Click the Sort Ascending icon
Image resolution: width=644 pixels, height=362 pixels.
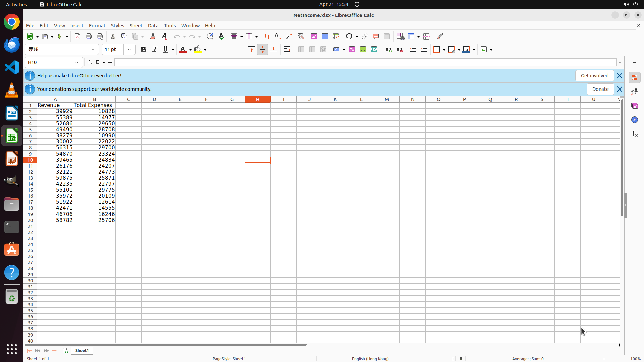[x=278, y=36]
